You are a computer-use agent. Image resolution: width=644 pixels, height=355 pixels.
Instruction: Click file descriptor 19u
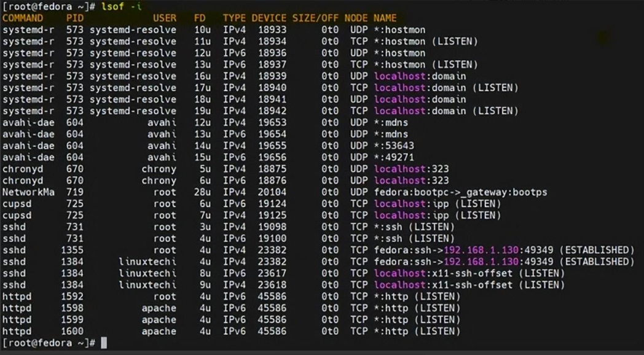click(x=203, y=111)
